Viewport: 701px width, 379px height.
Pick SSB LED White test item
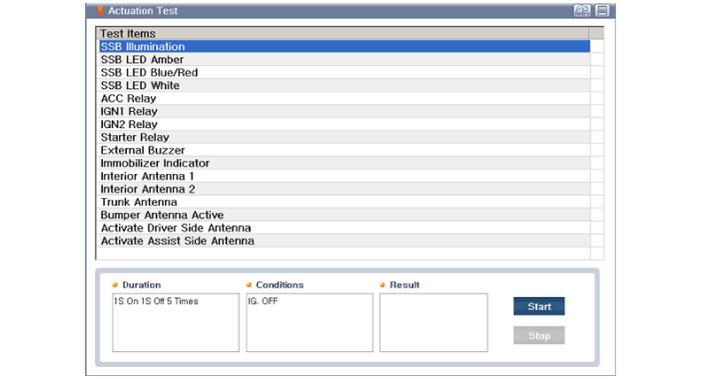[344, 85]
